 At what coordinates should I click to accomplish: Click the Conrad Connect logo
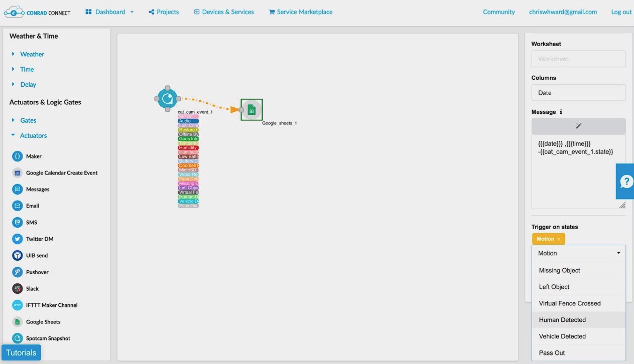pyautogui.click(x=37, y=12)
